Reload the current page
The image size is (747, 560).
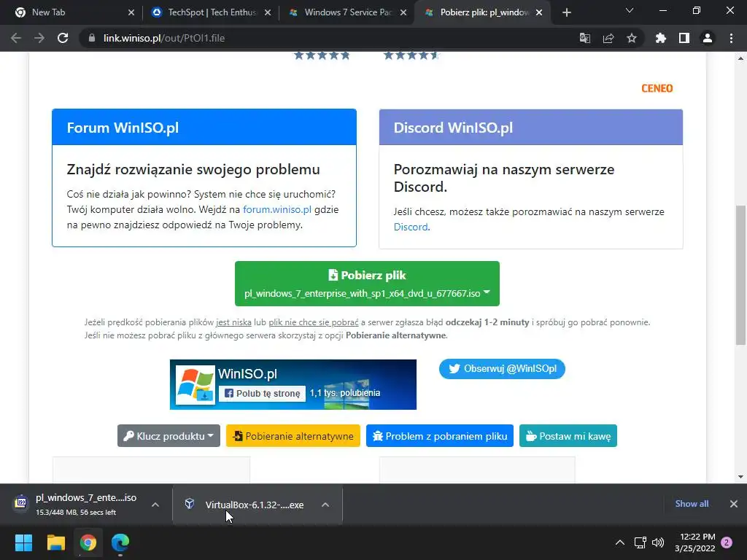[x=63, y=38]
